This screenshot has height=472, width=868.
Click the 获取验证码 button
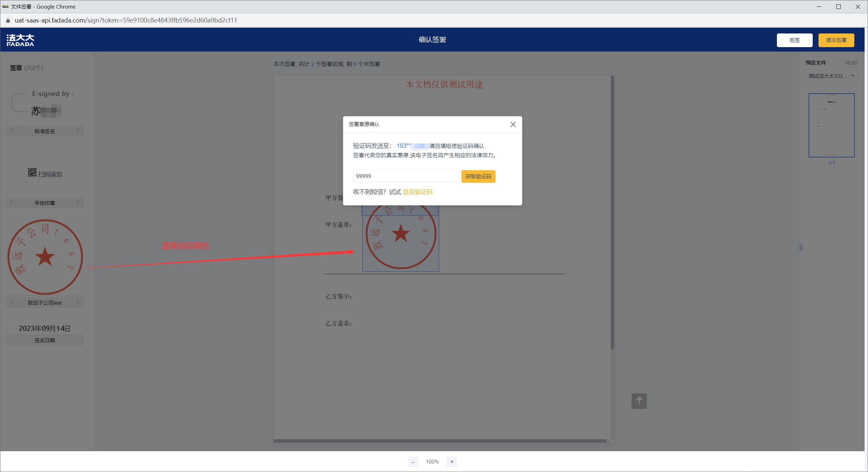point(478,176)
